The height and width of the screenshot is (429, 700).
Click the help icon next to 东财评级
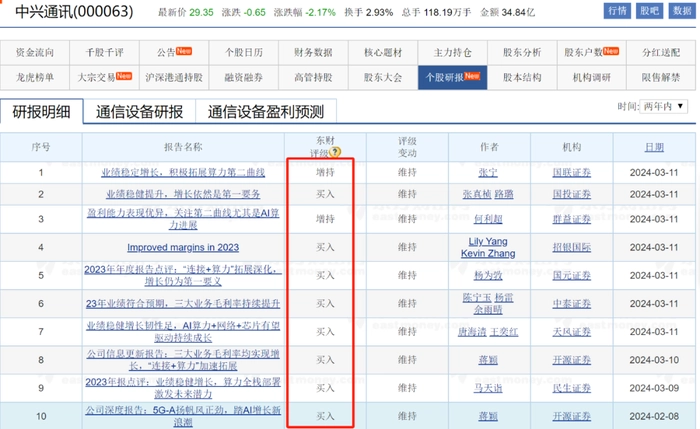click(336, 153)
